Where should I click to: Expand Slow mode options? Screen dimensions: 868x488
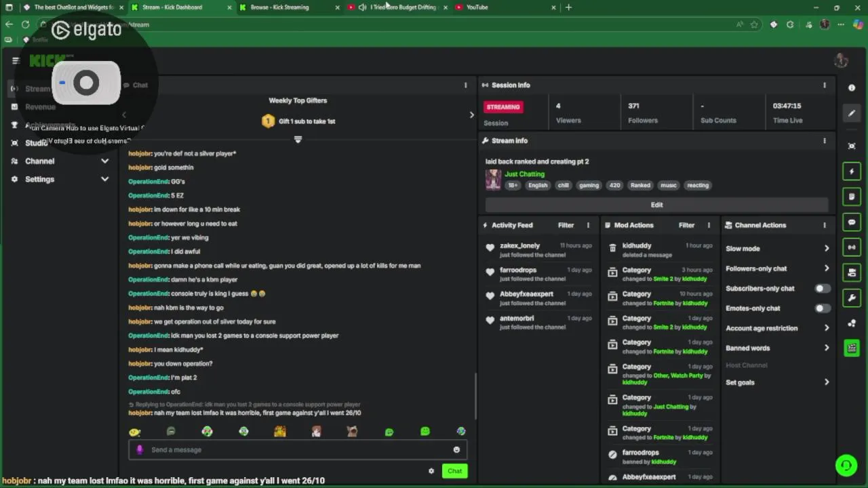click(777, 249)
